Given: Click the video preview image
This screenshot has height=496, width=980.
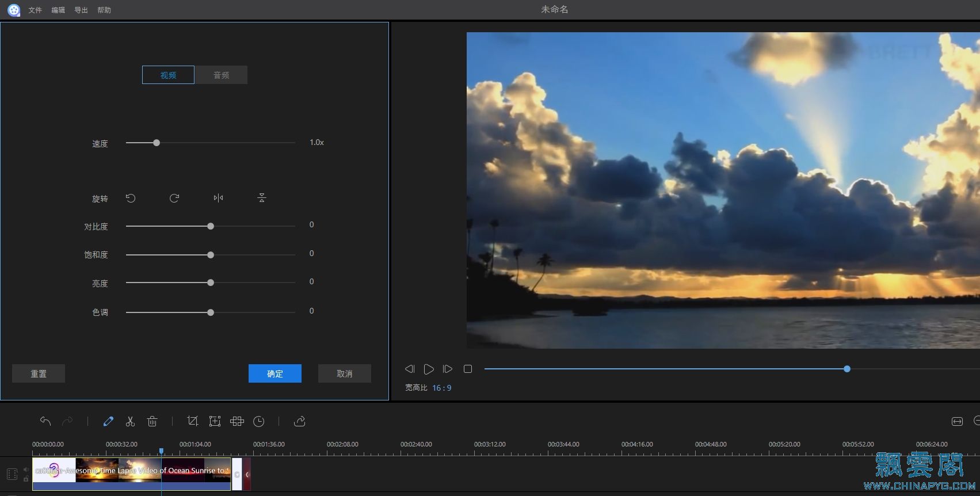Looking at the screenshot, I should [723, 190].
